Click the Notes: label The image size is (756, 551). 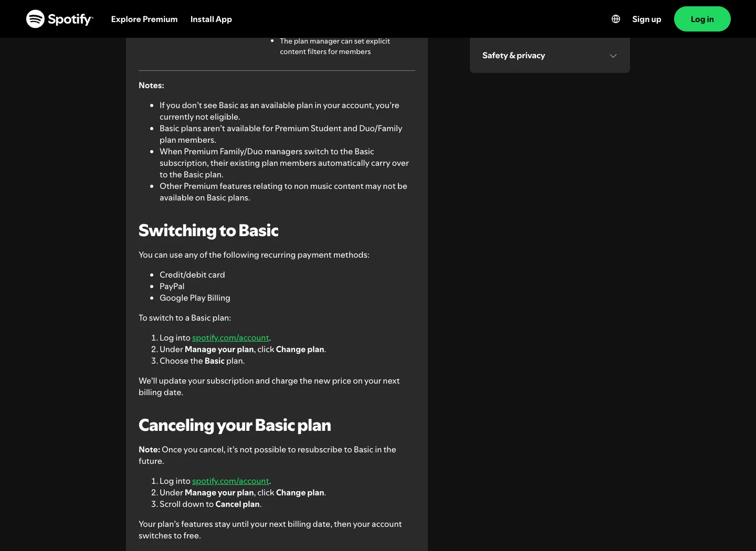[151, 86]
